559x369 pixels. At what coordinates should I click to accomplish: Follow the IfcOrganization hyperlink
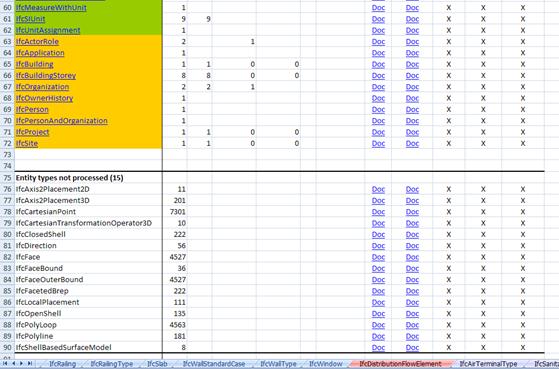point(42,87)
